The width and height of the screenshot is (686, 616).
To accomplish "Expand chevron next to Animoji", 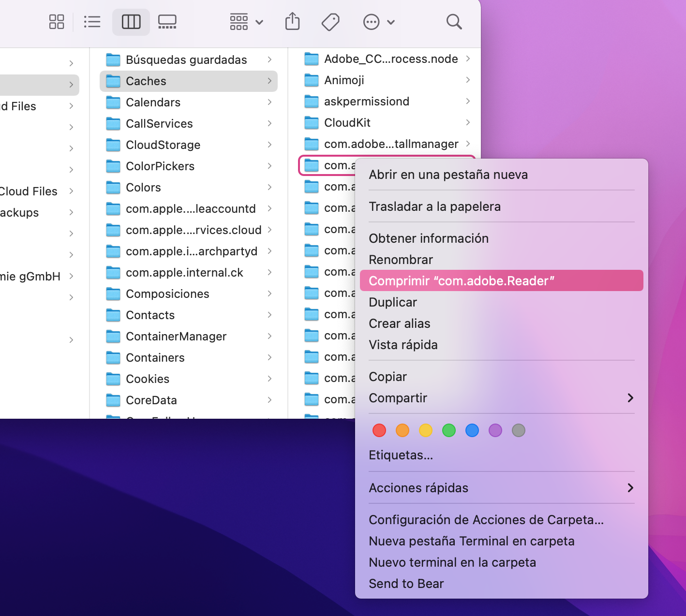I will click(x=468, y=80).
